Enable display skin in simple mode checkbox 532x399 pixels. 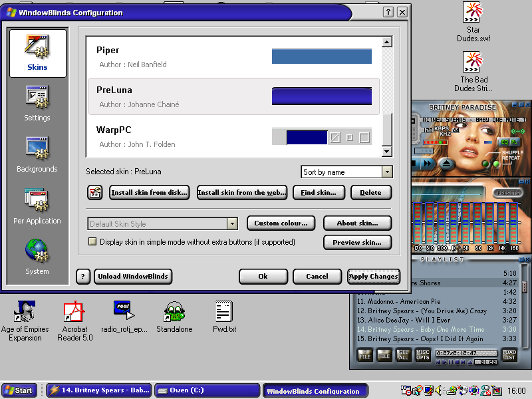coord(93,242)
